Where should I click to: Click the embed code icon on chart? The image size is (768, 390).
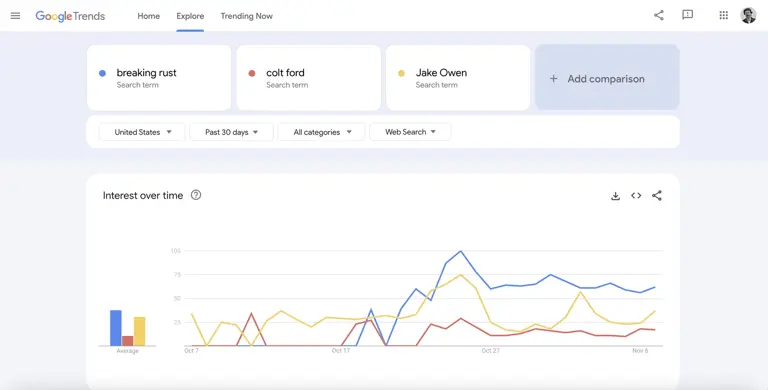coord(636,195)
